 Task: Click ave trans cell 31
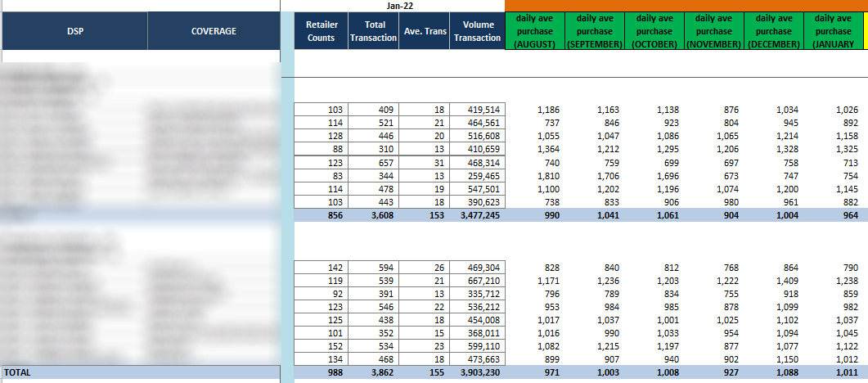coord(424,163)
